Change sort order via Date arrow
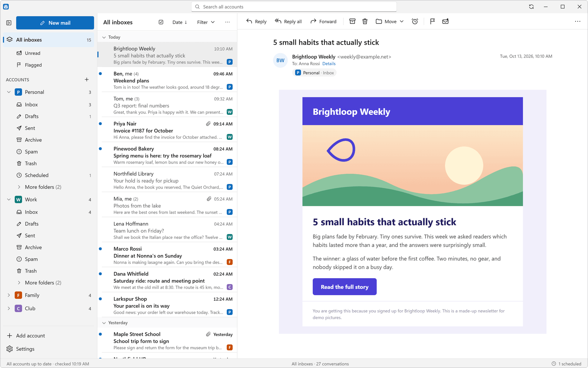The height and width of the screenshot is (368, 588). 180,22
